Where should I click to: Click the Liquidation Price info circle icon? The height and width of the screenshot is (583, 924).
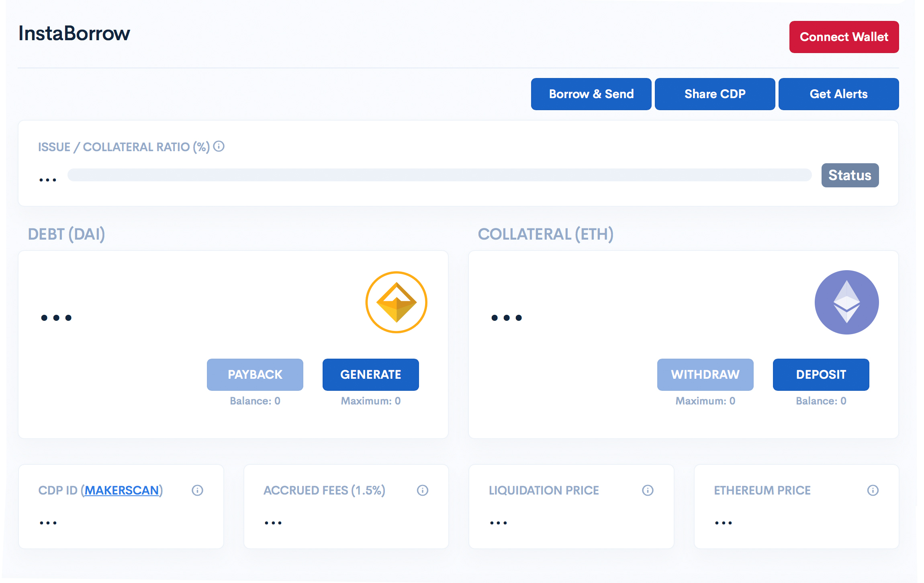647,490
